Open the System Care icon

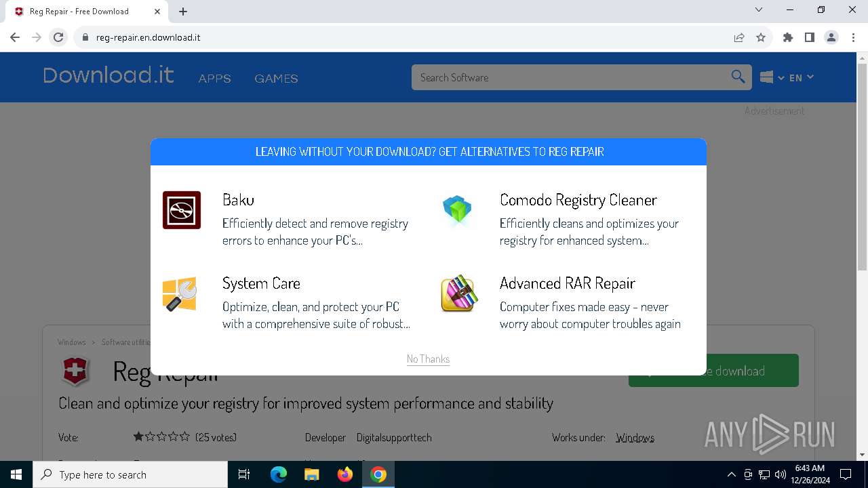(x=180, y=294)
